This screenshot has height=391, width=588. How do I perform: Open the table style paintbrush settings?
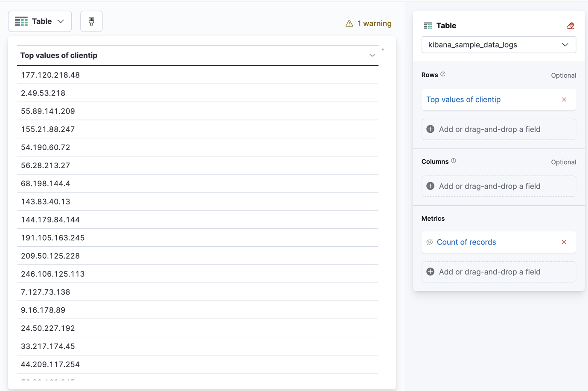(91, 21)
